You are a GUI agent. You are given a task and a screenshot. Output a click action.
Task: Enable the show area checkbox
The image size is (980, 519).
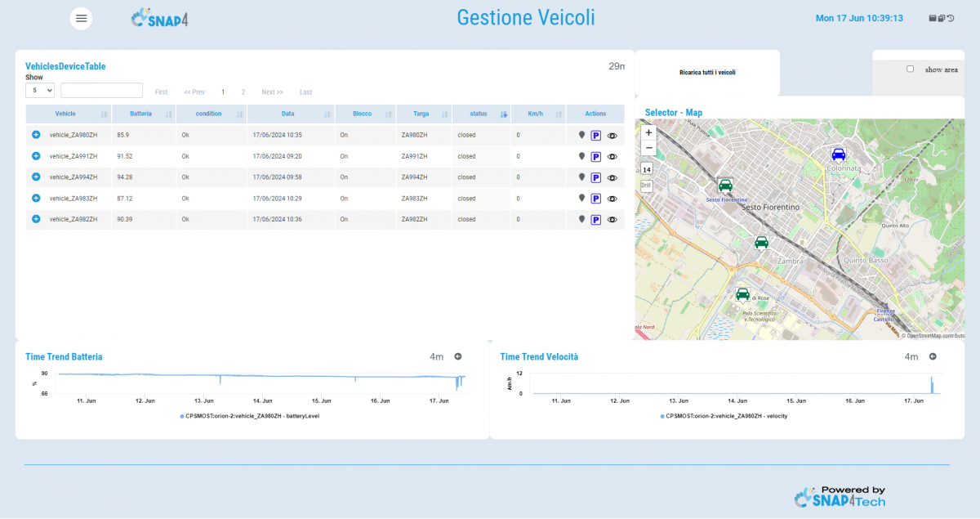910,69
